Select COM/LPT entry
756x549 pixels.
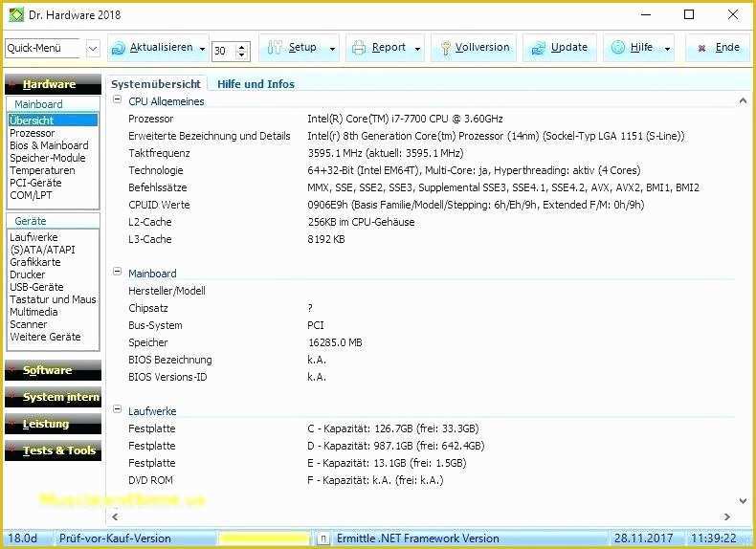31,196
